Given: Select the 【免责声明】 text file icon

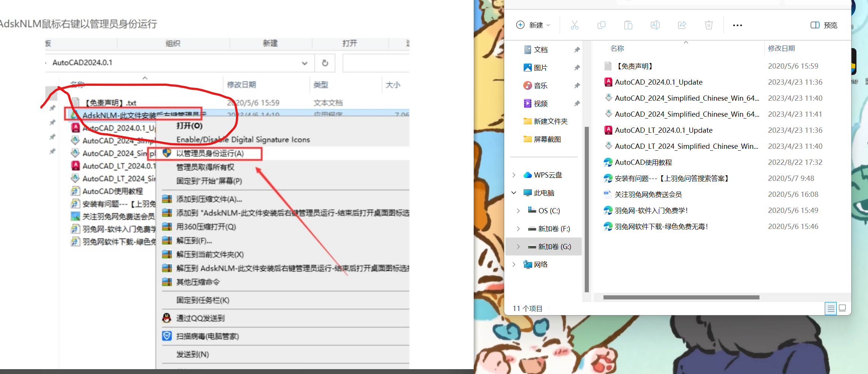Looking at the screenshot, I should point(608,66).
